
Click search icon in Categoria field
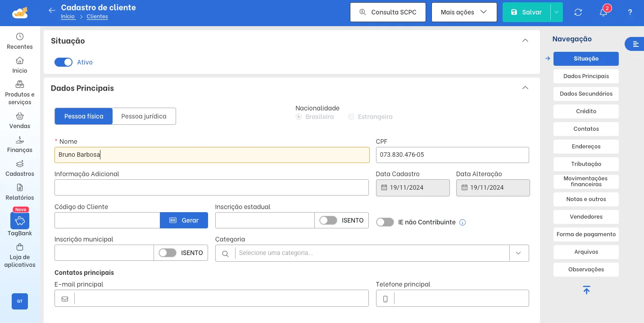coord(225,253)
